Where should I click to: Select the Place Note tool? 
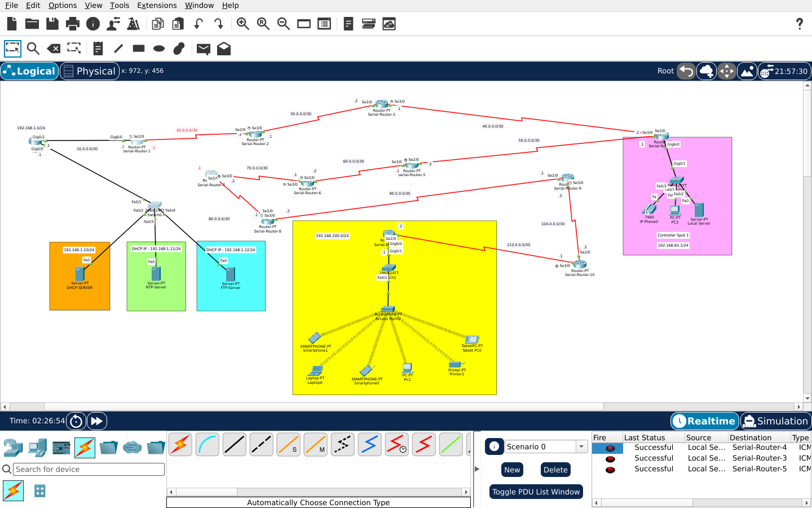point(98,49)
